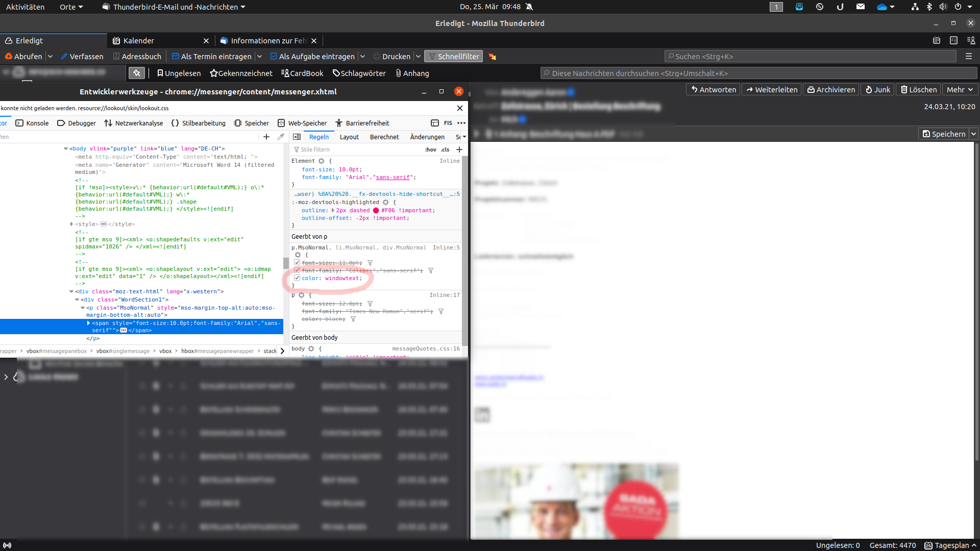Collapse the div moz-text-html node
Screen dimensions: 980x551
pos(71,291)
